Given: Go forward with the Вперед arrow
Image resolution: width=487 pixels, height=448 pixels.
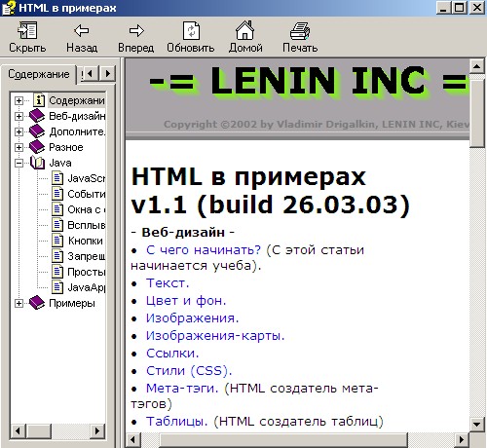Looking at the screenshot, I should [136, 30].
